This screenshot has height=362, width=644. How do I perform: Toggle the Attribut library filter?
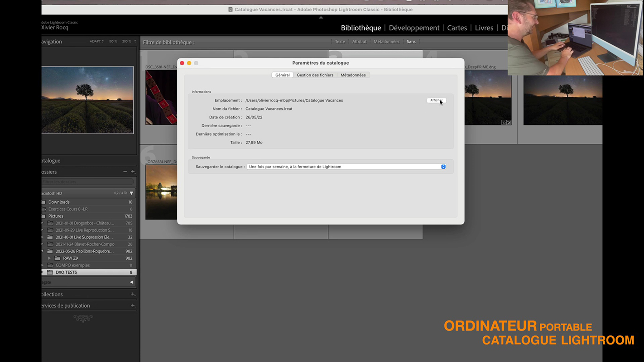[359, 42]
